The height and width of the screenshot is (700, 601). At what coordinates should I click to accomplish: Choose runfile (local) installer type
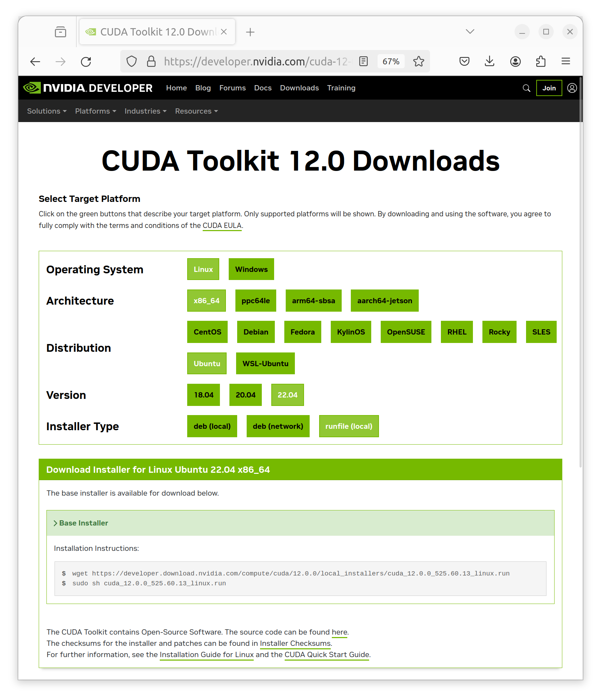(349, 426)
